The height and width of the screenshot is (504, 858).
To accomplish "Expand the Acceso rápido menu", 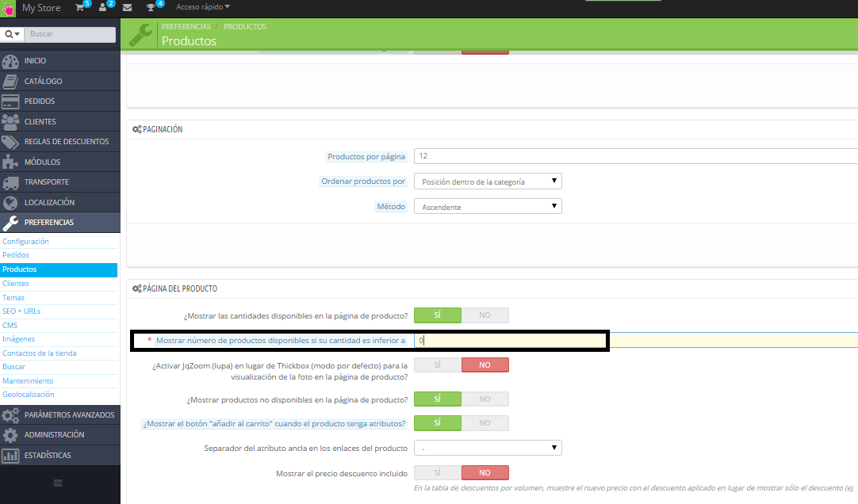I will 203,7.
